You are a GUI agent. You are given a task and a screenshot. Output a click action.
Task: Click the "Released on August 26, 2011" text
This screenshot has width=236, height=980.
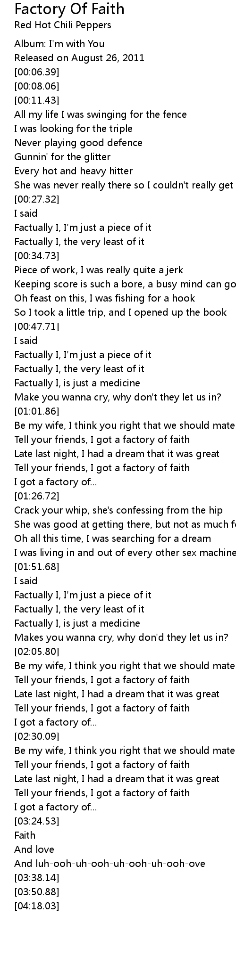79,58
